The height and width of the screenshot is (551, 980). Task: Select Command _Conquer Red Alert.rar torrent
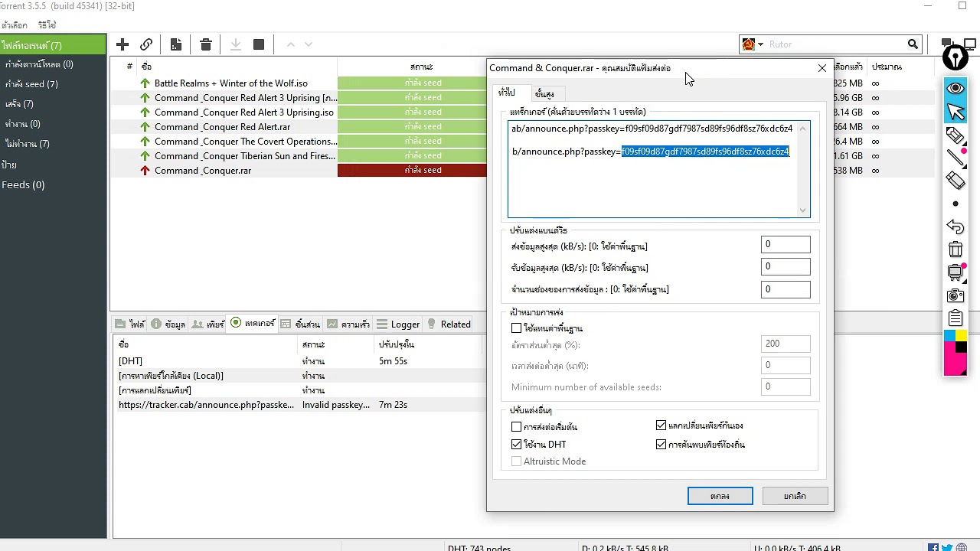pyautogui.click(x=222, y=127)
